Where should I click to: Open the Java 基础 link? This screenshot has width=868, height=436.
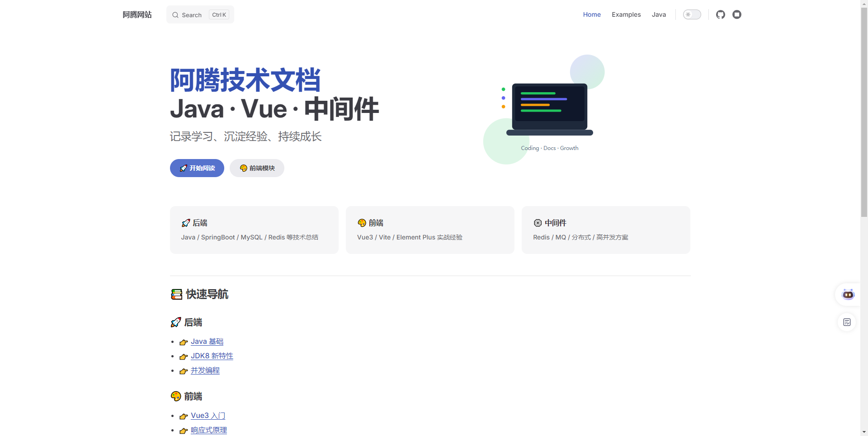click(x=207, y=342)
